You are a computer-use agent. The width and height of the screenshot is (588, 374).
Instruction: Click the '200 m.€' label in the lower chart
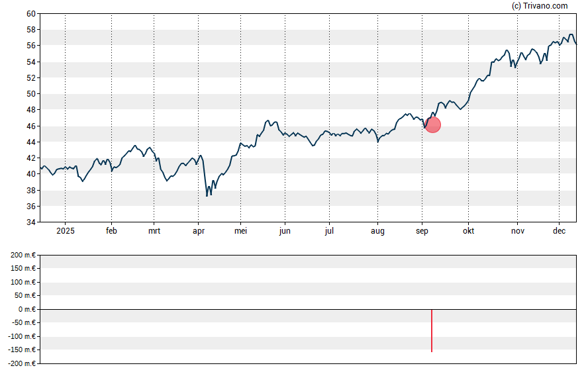22,255
